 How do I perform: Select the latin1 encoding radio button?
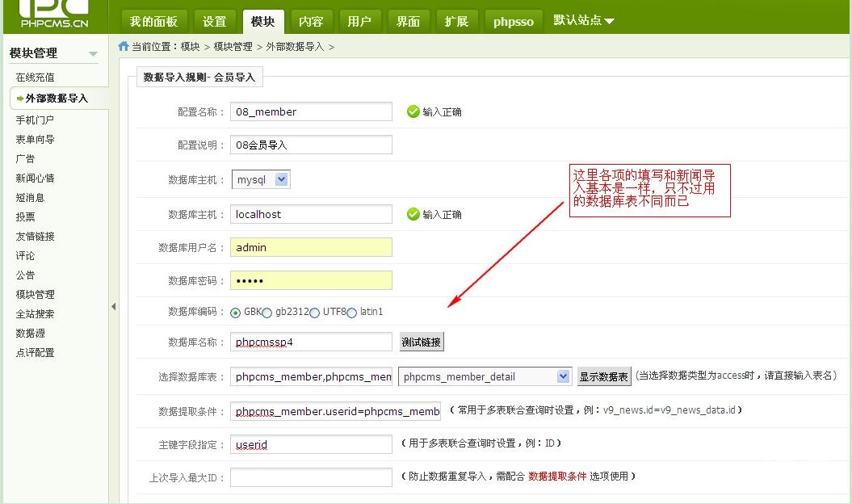[x=351, y=313]
